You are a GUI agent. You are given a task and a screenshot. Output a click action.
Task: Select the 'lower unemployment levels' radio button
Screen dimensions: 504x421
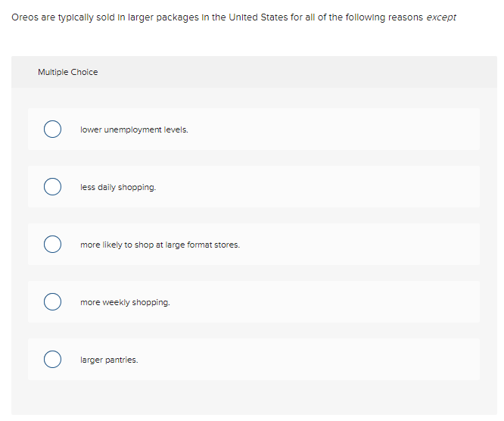(x=52, y=129)
